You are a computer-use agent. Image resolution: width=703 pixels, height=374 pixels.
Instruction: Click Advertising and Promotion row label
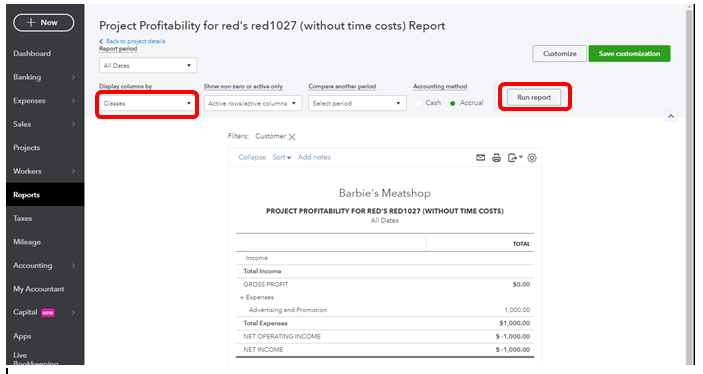(x=288, y=310)
